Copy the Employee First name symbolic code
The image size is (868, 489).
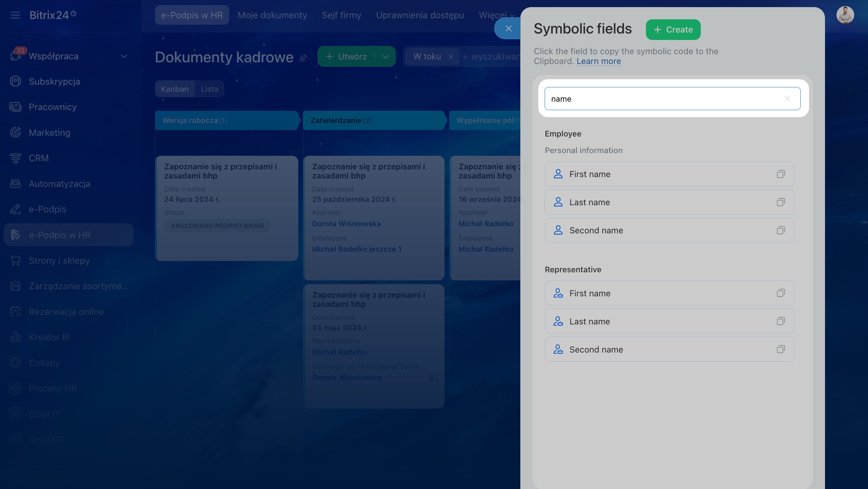point(781,174)
